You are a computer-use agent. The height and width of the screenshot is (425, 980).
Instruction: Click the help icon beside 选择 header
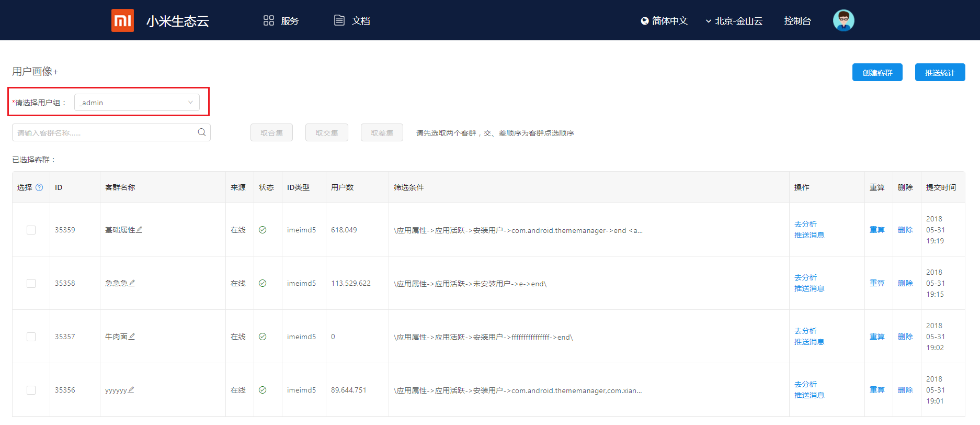39,187
